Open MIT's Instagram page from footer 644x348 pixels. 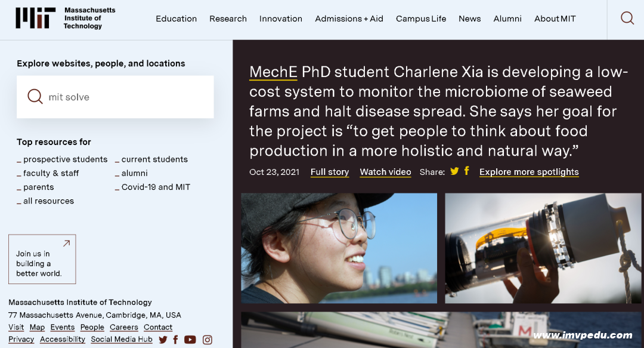point(208,340)
